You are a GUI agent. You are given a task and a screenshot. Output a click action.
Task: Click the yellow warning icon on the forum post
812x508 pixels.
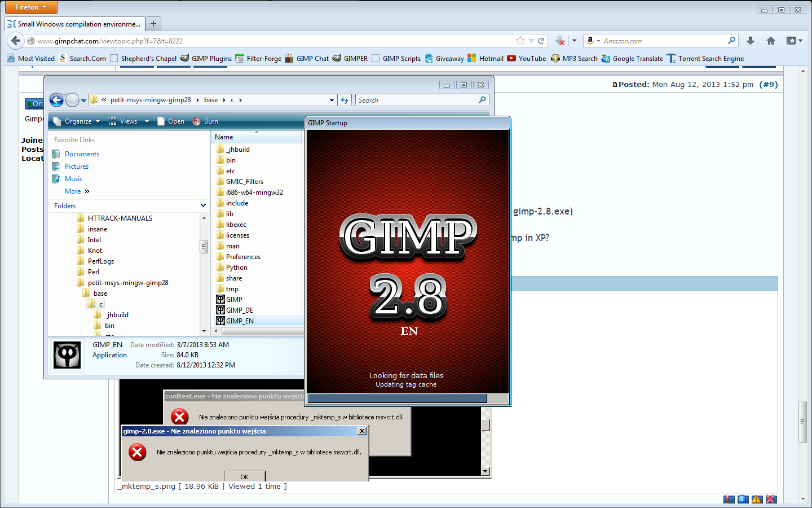(x=757, y=499)
